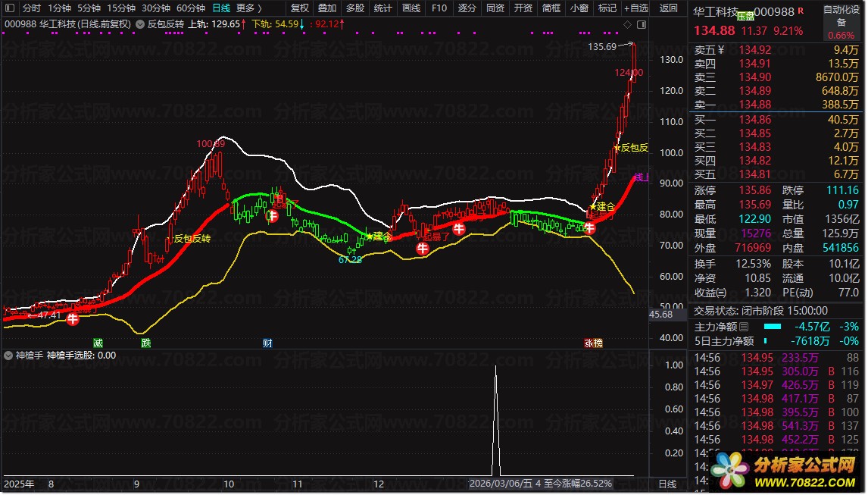
Task: Click the diamond icon above the chart
Action: [x=626, y=24]
